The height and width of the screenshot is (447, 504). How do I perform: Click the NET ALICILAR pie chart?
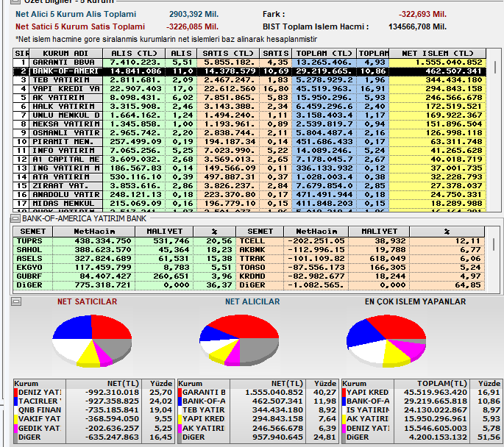pos(239,341)
